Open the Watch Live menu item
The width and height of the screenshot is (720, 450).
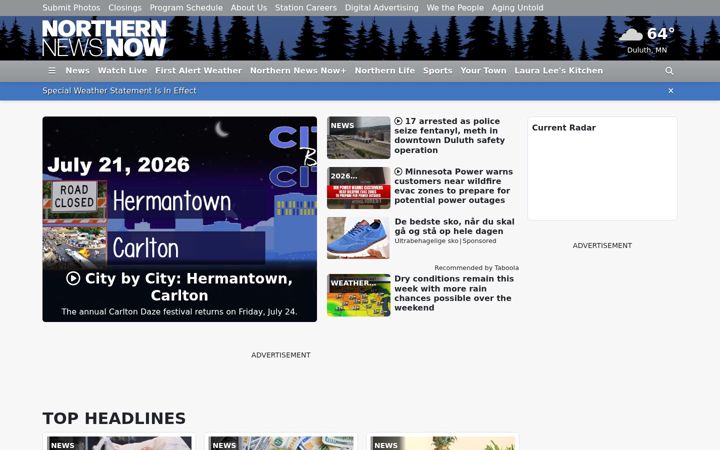pos(122,71)
